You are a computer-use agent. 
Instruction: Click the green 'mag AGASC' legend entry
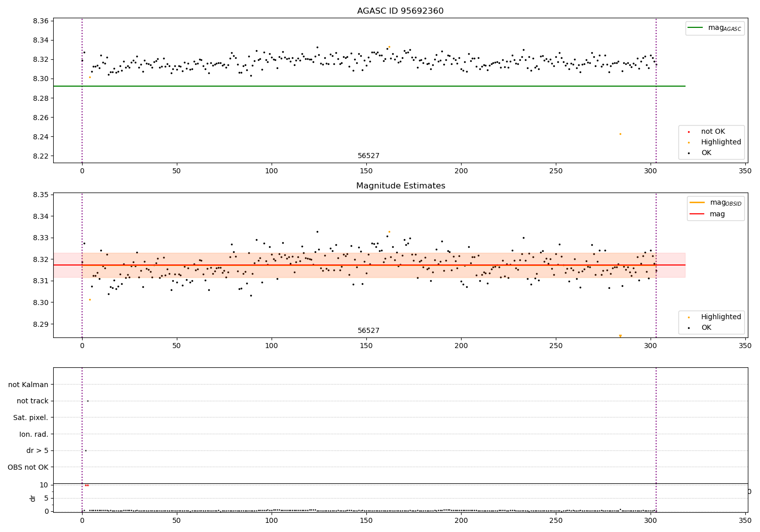[x=715, y=28]
